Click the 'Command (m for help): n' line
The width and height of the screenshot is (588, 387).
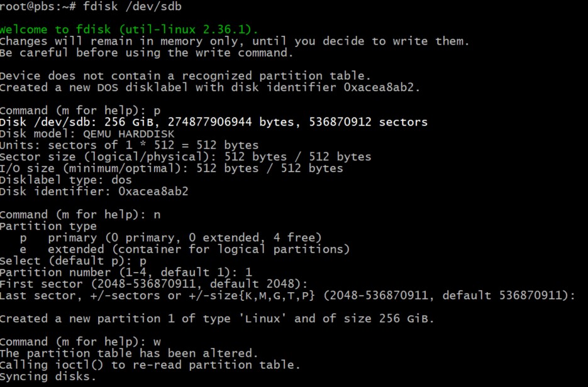(x=80, y=214)
